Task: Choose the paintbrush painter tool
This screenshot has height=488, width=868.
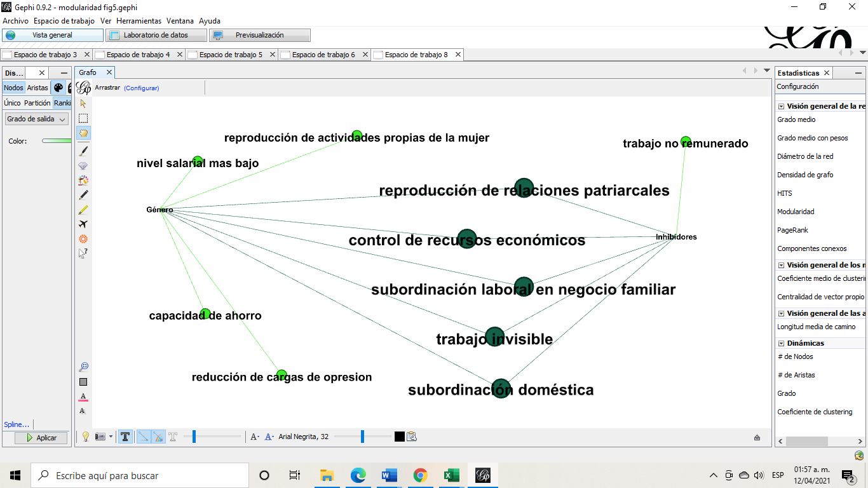Action: [83, 151]
